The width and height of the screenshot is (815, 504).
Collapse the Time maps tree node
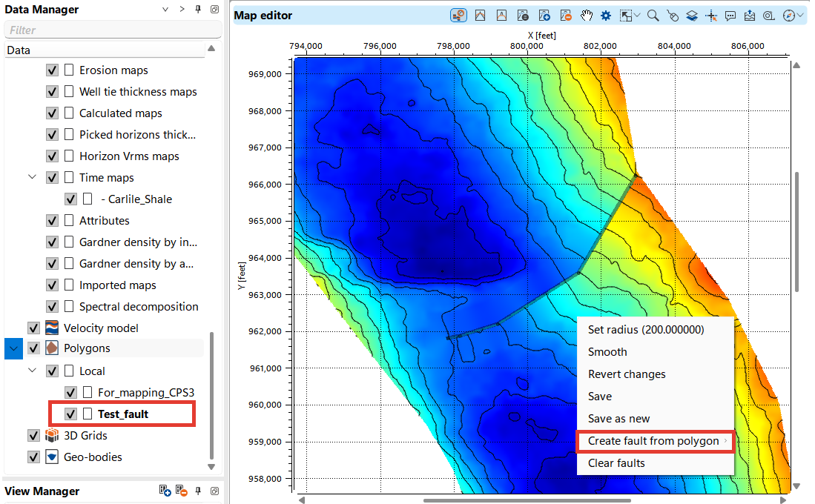(x=33, y=178)
